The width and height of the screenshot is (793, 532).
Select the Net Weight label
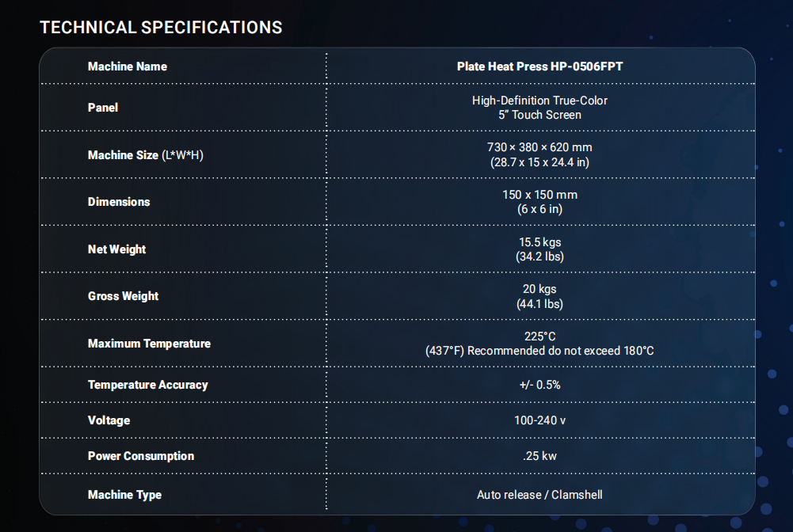coord(116,249)
